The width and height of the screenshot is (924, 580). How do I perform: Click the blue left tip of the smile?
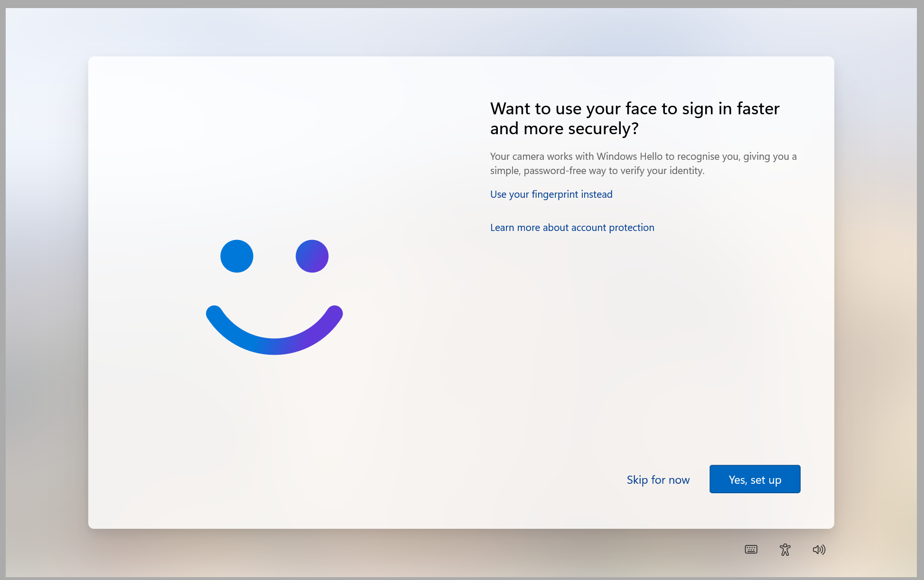coord(214,313)
